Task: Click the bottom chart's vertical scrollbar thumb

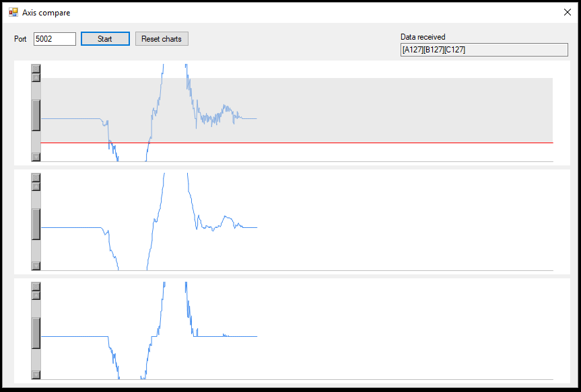Action: [x=36, y=333]
